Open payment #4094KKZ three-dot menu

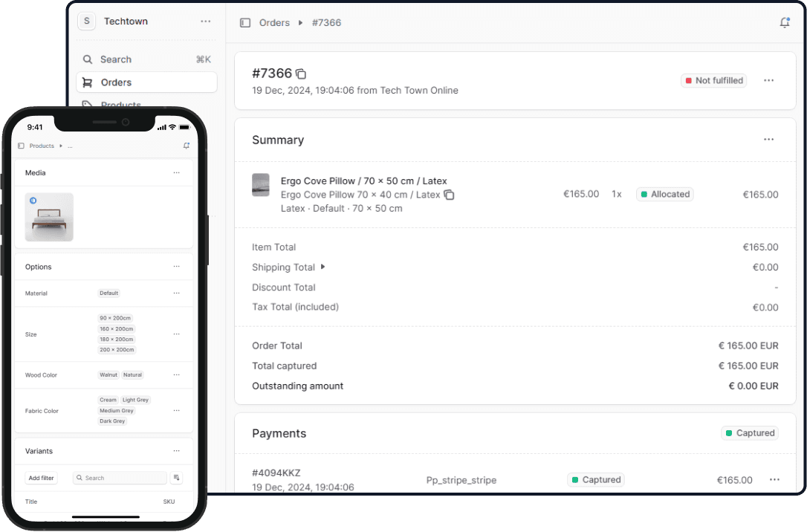pyautogui.click(x=774, y=480)
